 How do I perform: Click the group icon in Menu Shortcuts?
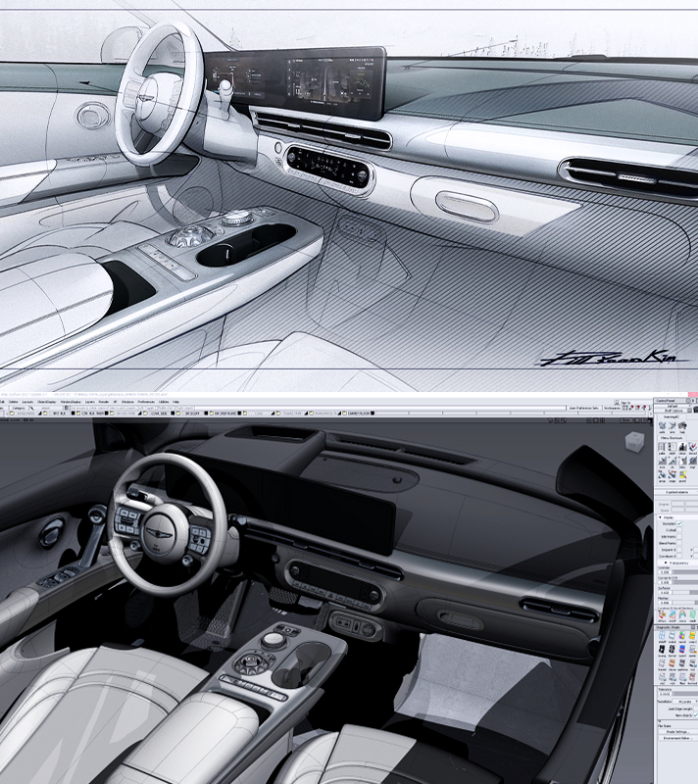pyautogui.click(x=662, y=475)
